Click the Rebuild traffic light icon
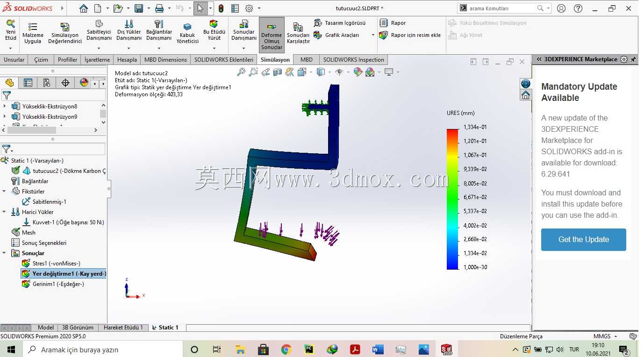 221,8
